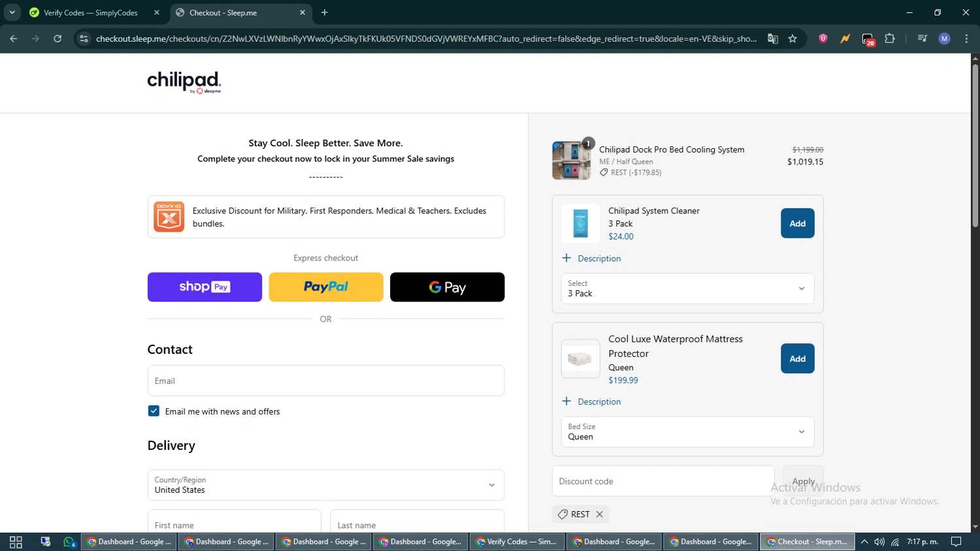Toggle Email me with news and offers
This screenshot has height=551, width=980.
(154, 411)
